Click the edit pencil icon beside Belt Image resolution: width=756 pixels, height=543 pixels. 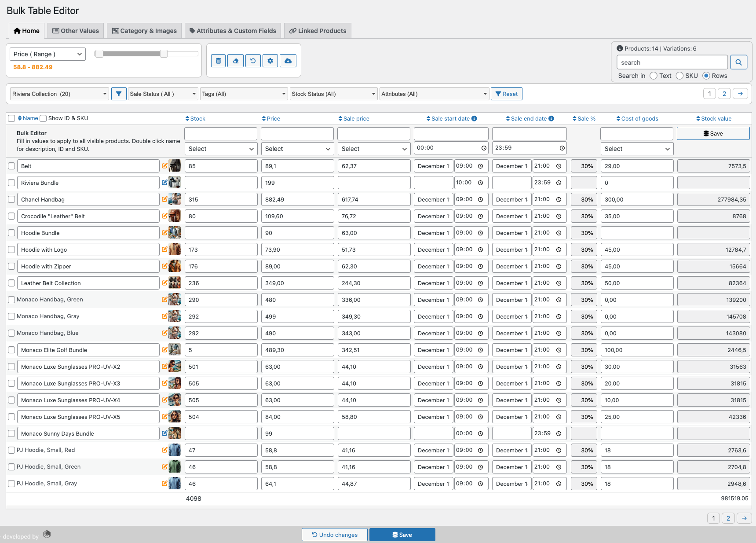click(x=164, y=166)
